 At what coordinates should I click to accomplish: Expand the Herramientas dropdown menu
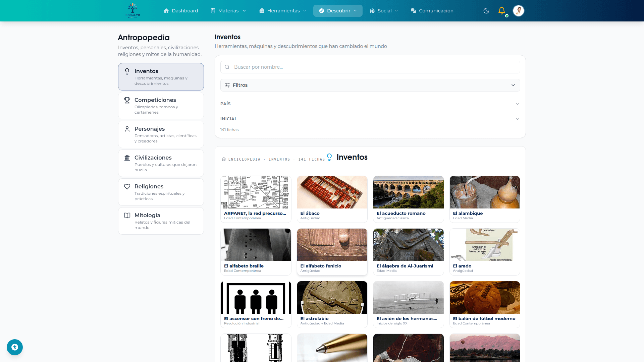[283, 11]
